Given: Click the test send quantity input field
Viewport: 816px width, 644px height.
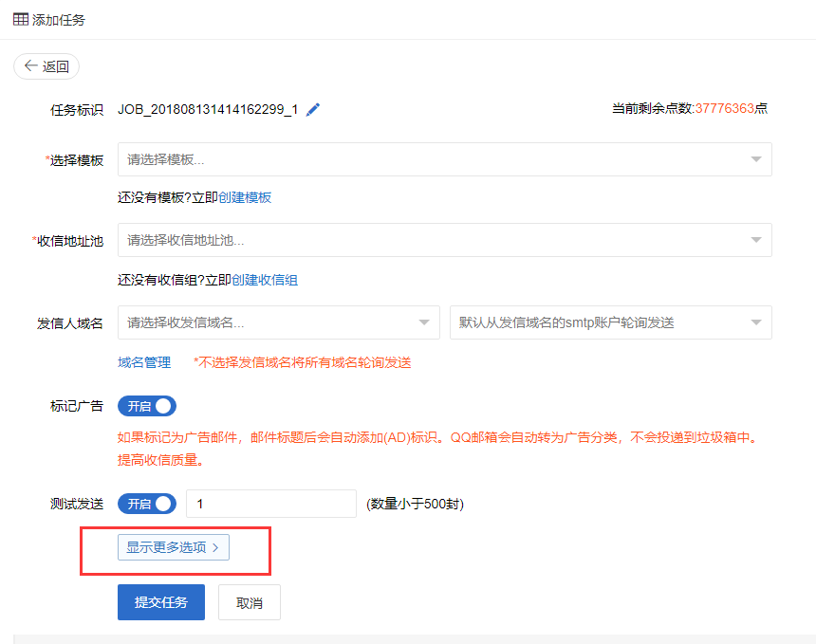Looking at the screenshot, I should (x=270, y=504).
